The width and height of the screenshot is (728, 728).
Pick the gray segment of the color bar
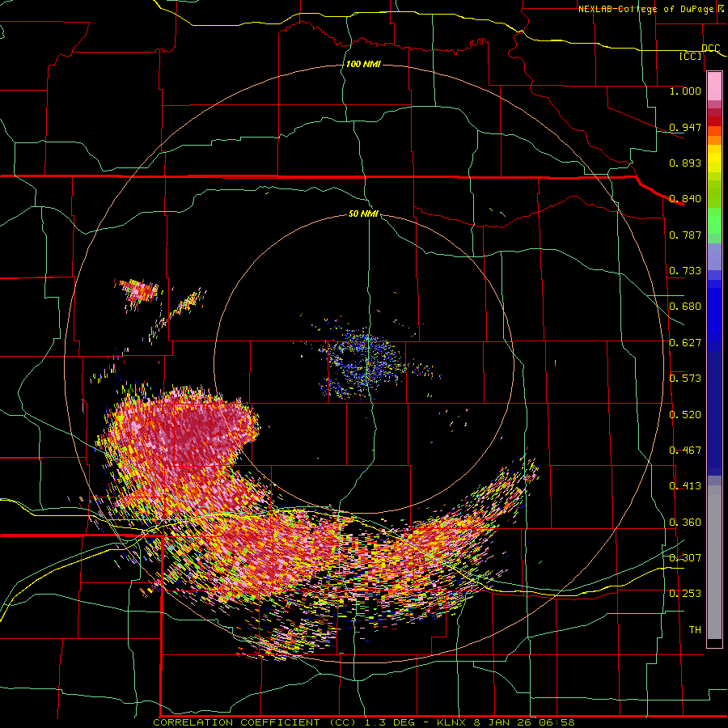click(714, 562)
